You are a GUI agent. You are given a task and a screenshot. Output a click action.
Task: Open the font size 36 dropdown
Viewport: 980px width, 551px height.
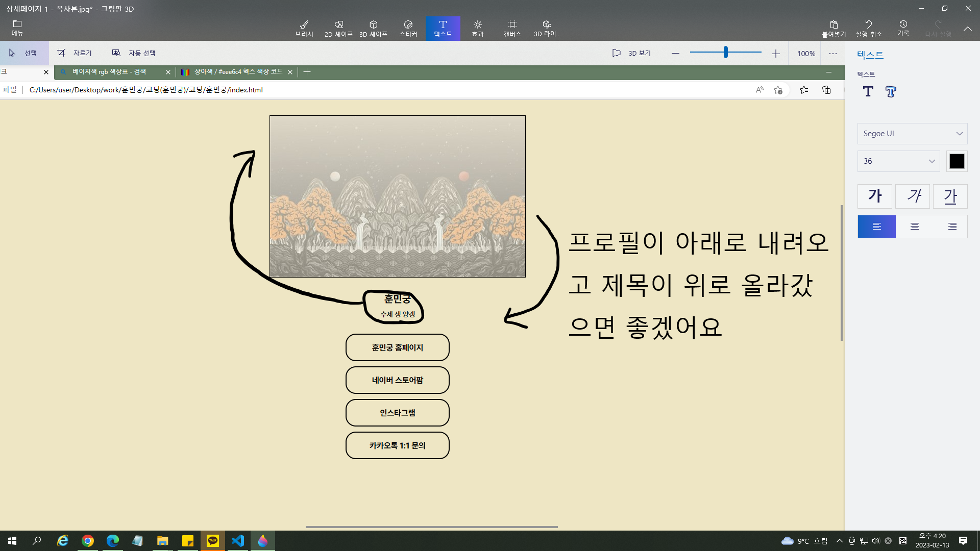click(898, 161)
